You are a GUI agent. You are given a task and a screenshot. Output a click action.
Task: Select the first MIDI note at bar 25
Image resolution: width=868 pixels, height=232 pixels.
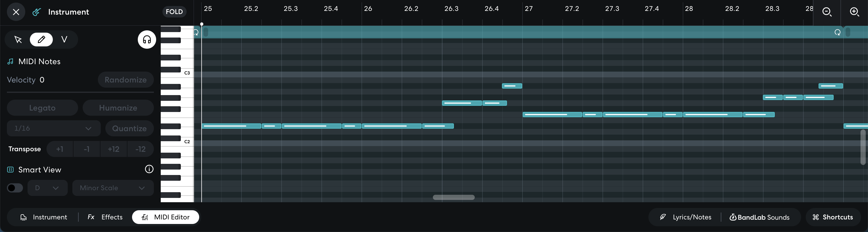pyautogui.click(x=231, y=126)
